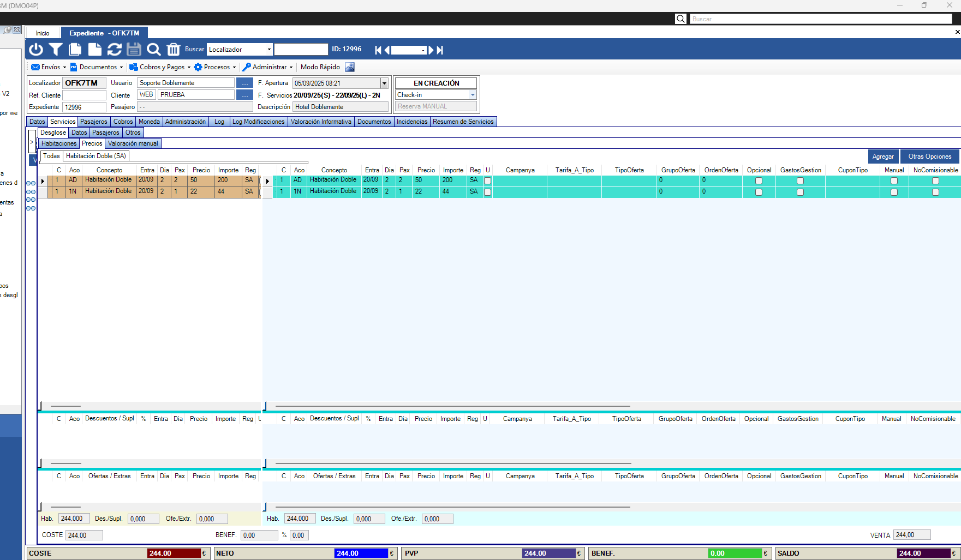The height and width of the screenshot is (560, 961).
Task: Open the Administrar menu
Action: tap(267, 67)
